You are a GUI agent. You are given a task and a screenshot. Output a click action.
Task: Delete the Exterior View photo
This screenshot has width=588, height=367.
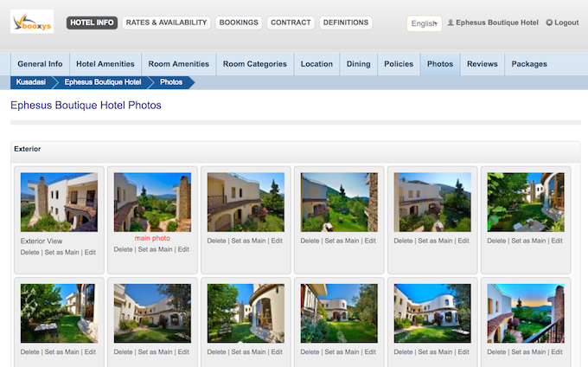(x=30, y=252)
